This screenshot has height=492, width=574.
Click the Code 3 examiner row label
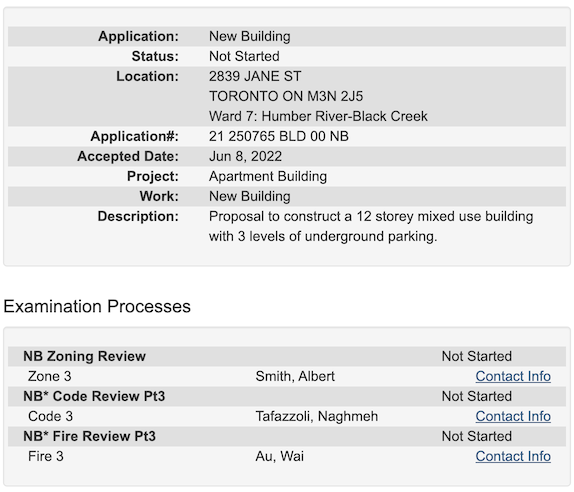[x=51, y=416]
